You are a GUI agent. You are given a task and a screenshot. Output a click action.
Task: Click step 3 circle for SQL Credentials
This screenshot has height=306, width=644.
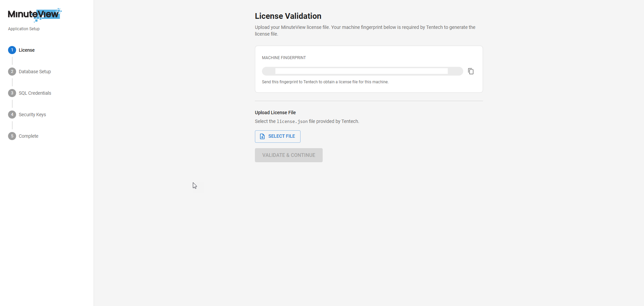[12, 93]
